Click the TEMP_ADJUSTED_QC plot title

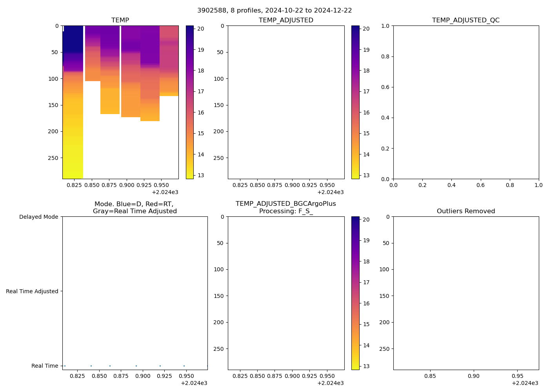pos(465,20)
